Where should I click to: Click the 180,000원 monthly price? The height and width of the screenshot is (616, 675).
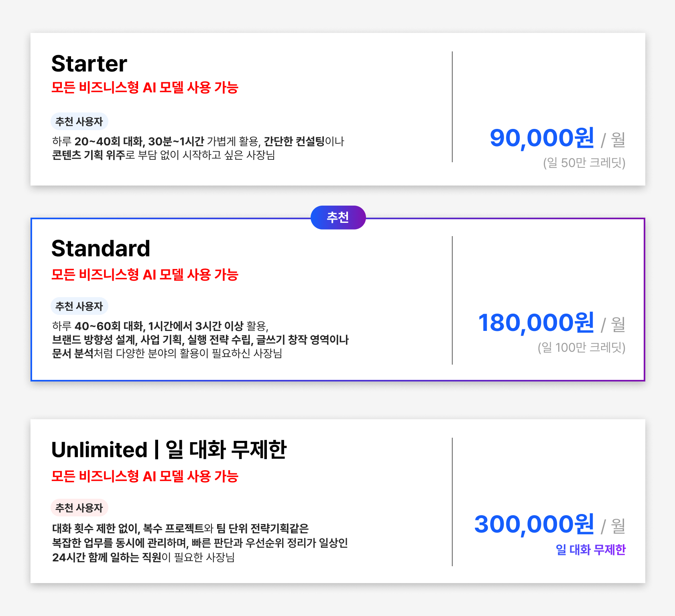click(536, 323)
